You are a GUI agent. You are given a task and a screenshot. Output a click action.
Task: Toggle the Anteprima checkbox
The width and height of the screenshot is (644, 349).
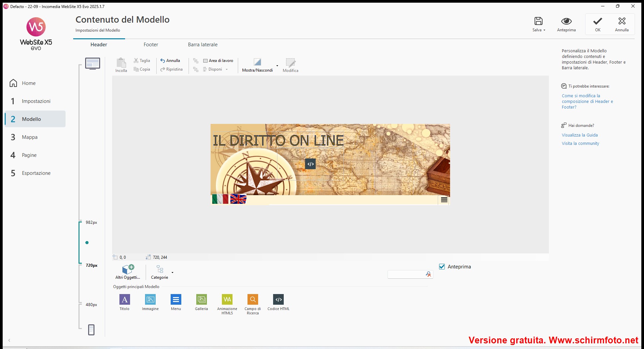point(442,266)
